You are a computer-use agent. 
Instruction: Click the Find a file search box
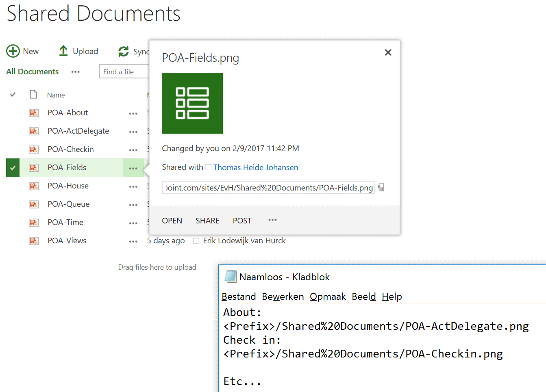pos(124,72)
